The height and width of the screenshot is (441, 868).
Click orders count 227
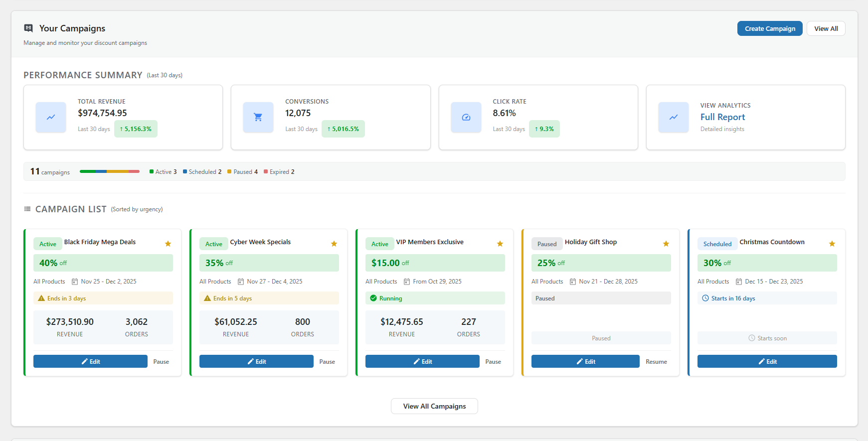pyautogui.click(x=469, y=322)
